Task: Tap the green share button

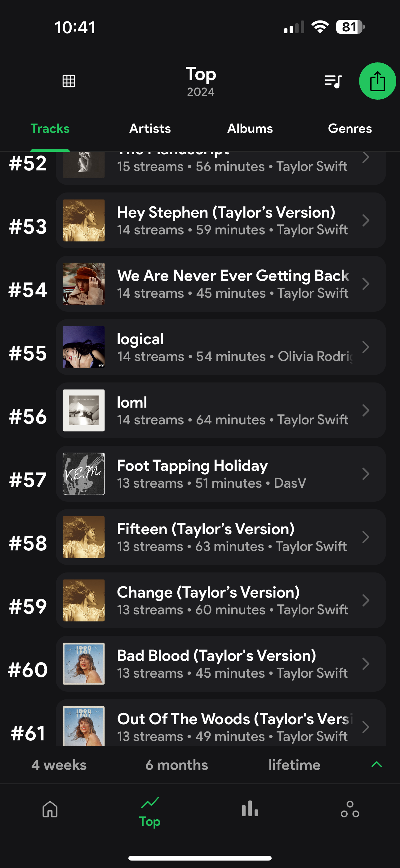Action: click(x=377, y=81)
